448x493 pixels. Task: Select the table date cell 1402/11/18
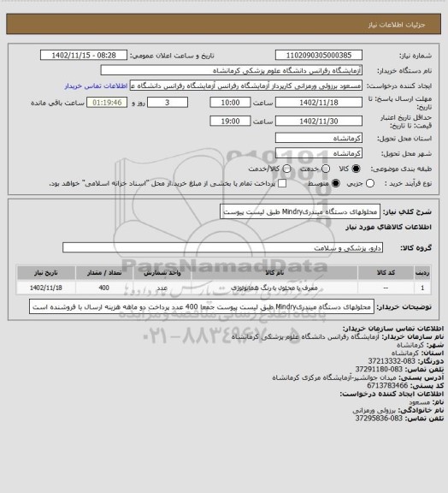[x=46, y=288]
